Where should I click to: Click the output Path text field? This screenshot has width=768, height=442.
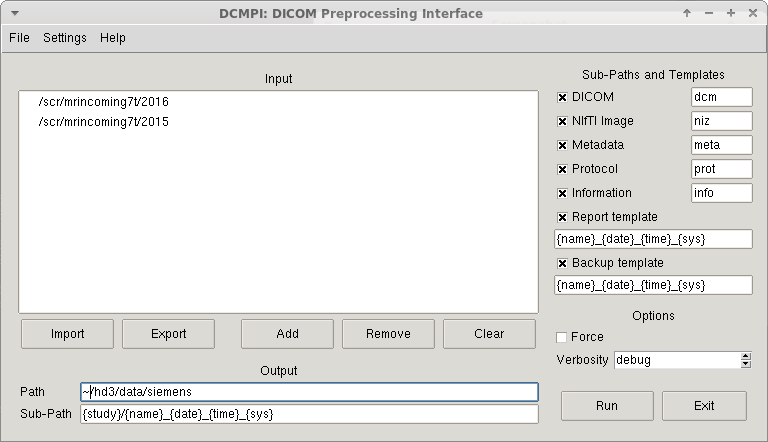(309, 392)
